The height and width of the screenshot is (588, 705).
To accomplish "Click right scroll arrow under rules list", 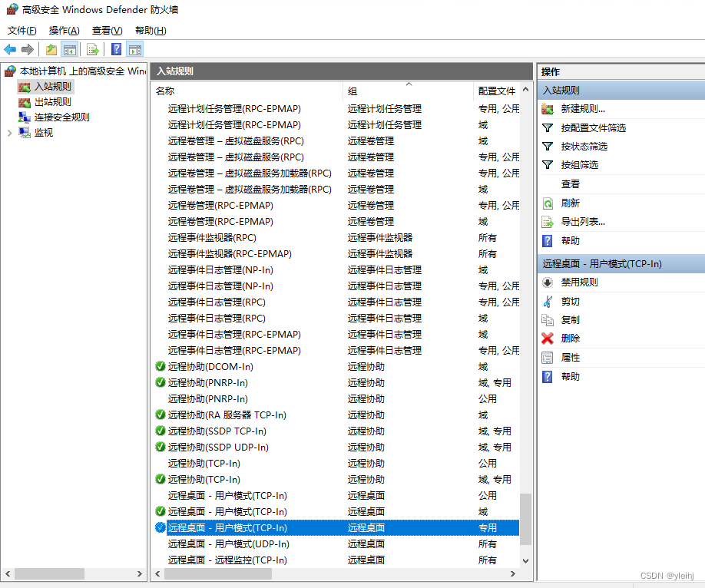I will [513, 573].
